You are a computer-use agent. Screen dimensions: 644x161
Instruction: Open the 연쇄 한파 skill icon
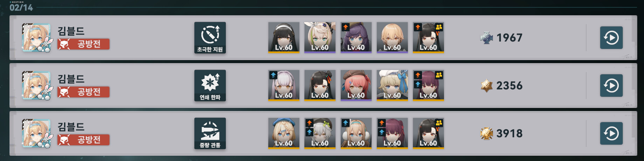(x=210, y=85)
